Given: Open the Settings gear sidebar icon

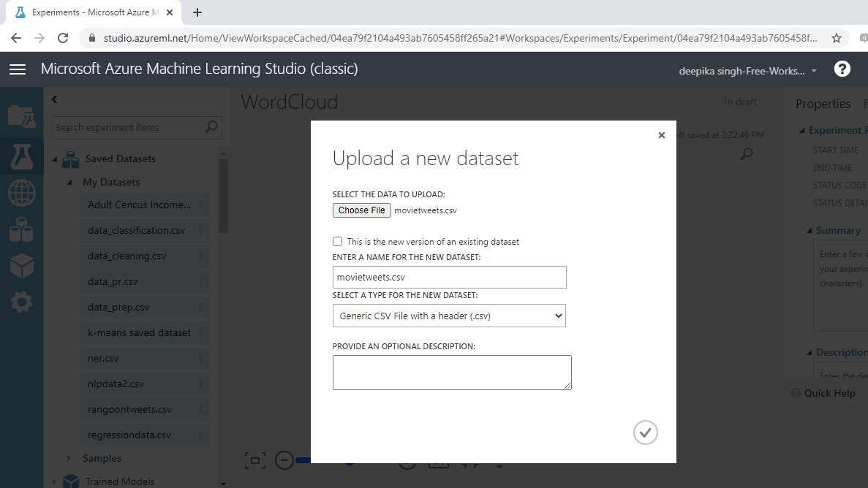Looking at the screenshot, I should 22,302.
